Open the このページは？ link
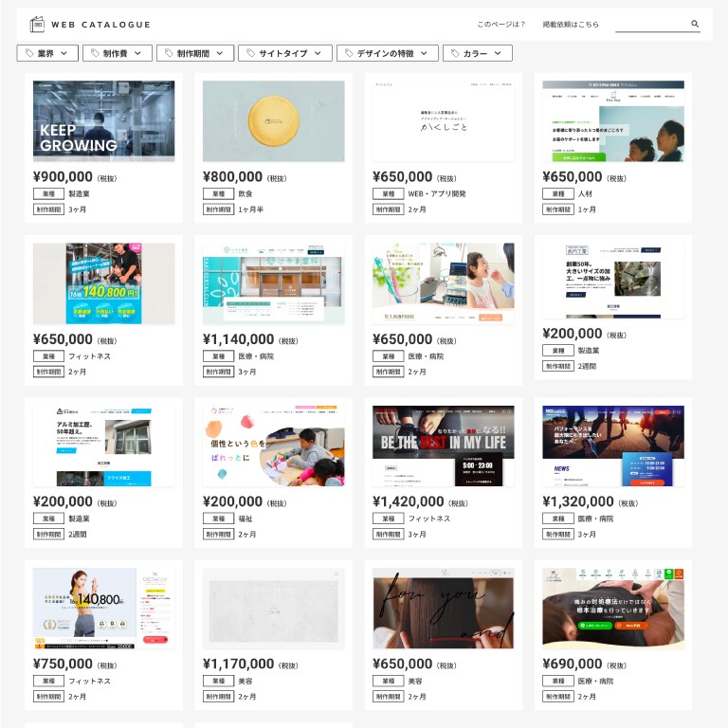Image resolution: width=728 pixels, height=728 pixels. 500,24
